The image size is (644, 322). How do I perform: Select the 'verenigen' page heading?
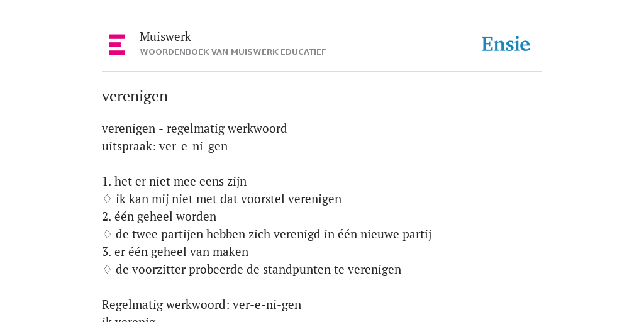point(135,96)
